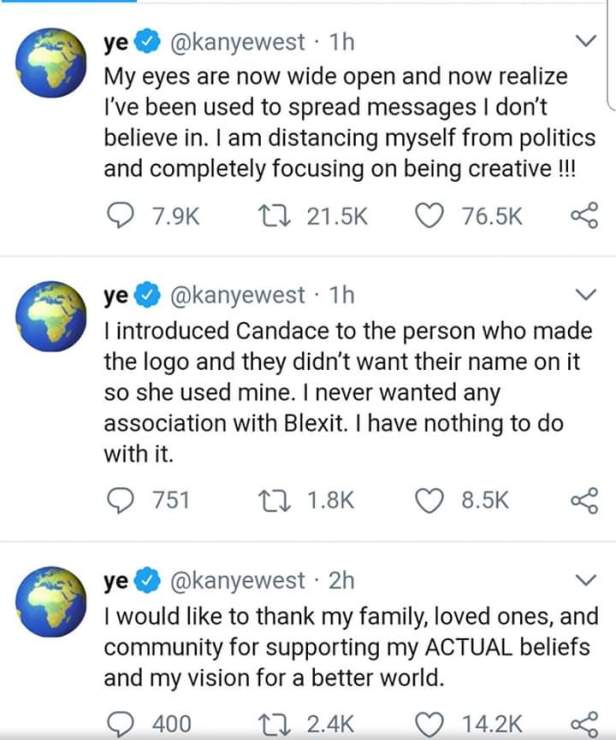Open the '1h' timestamp of the Blexit tweet
616x740 pixels.
pos(341,296)
